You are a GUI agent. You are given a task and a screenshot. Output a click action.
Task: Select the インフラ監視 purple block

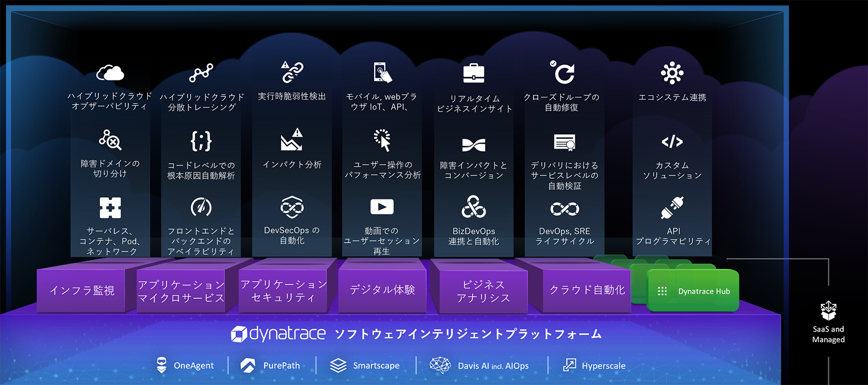[x=82, y=290]
